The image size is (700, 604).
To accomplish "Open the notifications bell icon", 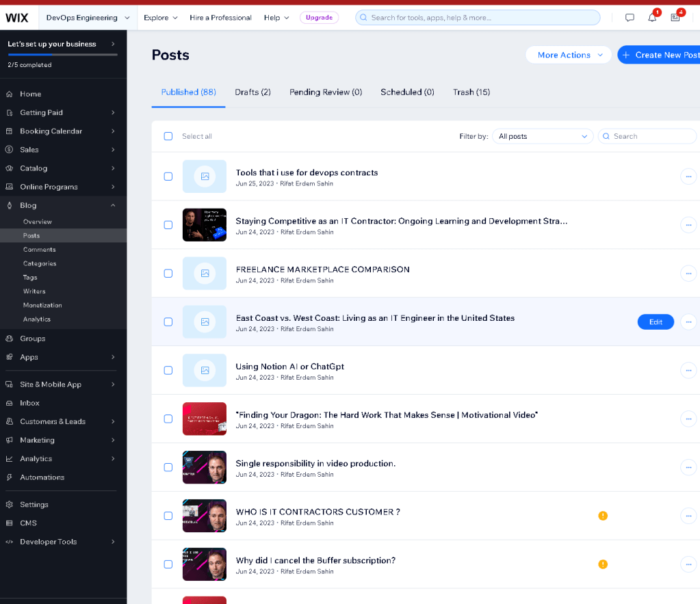I will point(652,18).
